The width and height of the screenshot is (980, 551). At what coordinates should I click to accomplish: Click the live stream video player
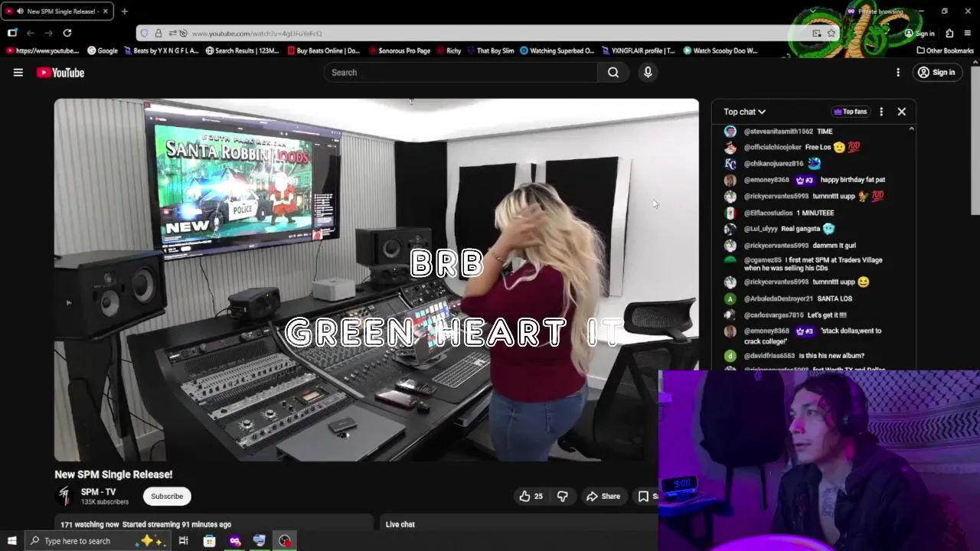pyautogui.click(x=376, y=280)
